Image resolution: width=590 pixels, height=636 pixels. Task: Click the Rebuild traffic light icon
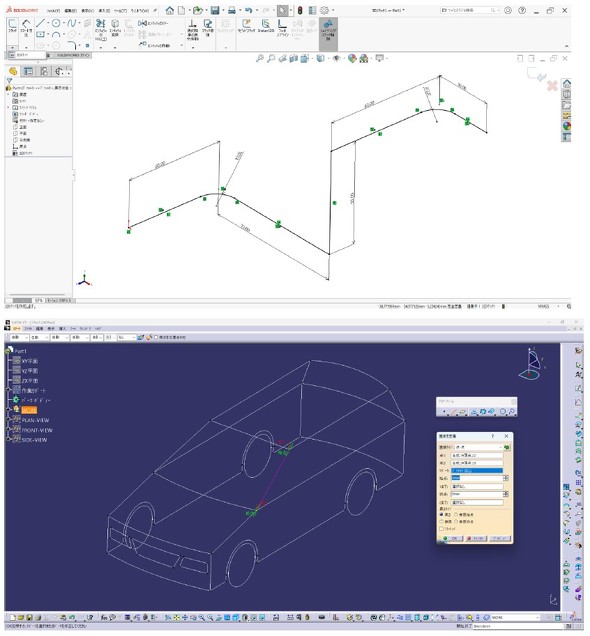coord(300,11)
